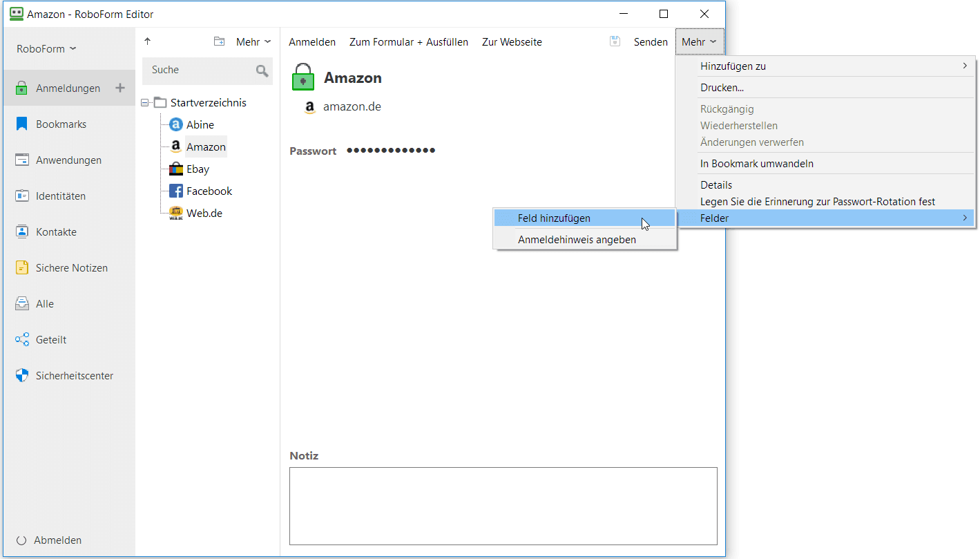
Task: Open the amazon.de link
Action: [352, 107]
